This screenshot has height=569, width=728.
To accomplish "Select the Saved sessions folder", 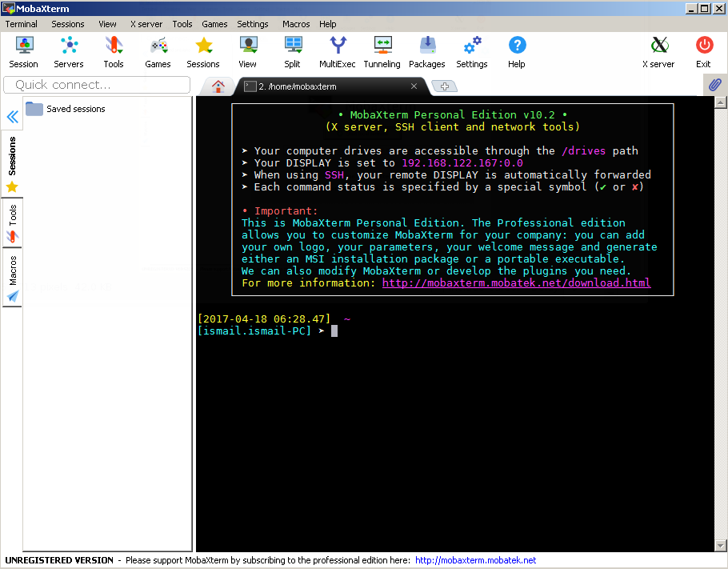I will [x=66, y=109].
